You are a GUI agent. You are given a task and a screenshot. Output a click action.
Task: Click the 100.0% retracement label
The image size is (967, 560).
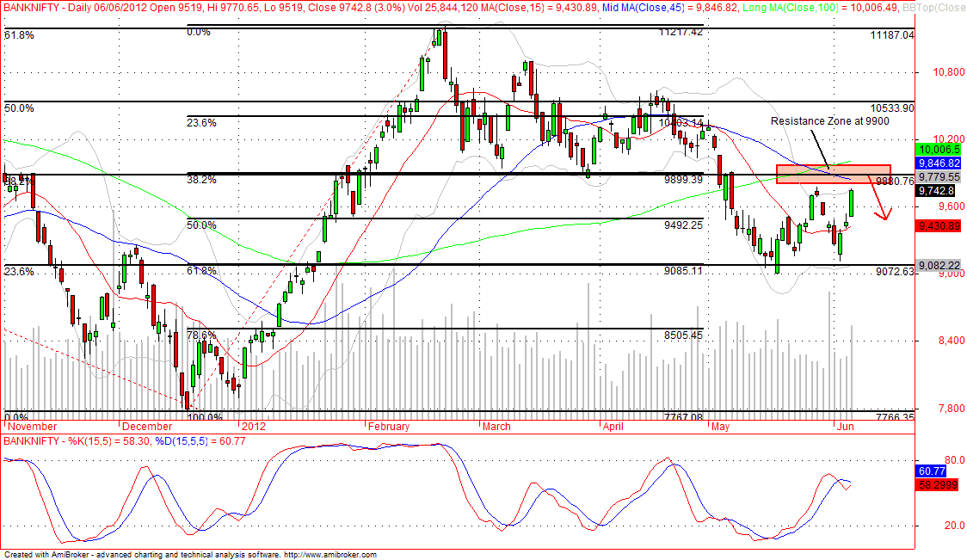click(x=205, y=417)
